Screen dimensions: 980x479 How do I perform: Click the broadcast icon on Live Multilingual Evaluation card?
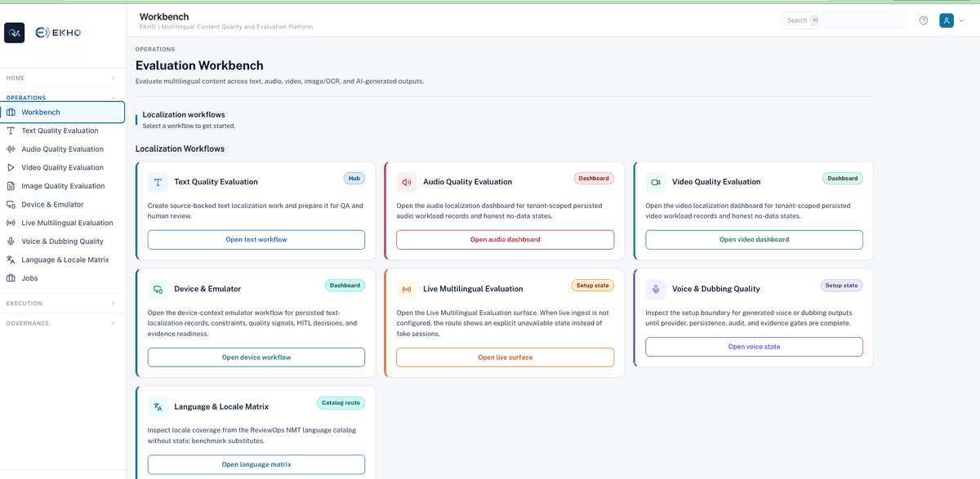pyautogui.click(x=407, y=289)
